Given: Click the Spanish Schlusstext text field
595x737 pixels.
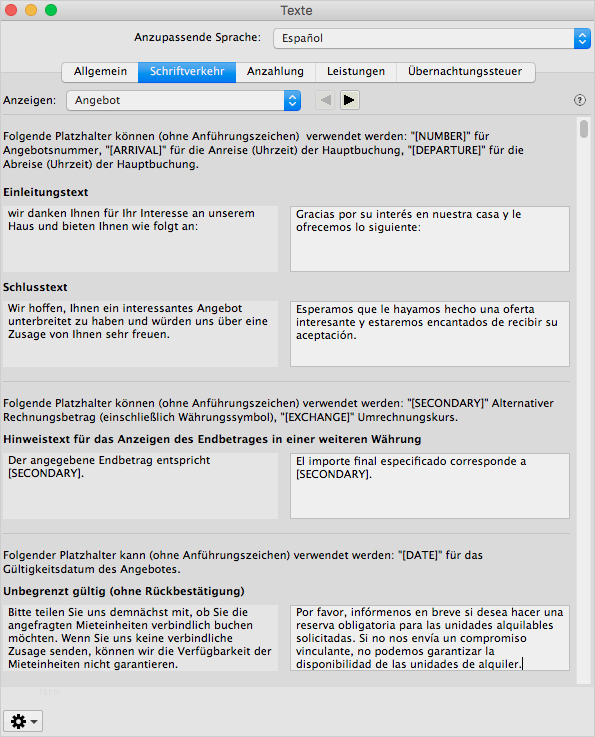Looking at the screenshot, I should pos(430,334).
